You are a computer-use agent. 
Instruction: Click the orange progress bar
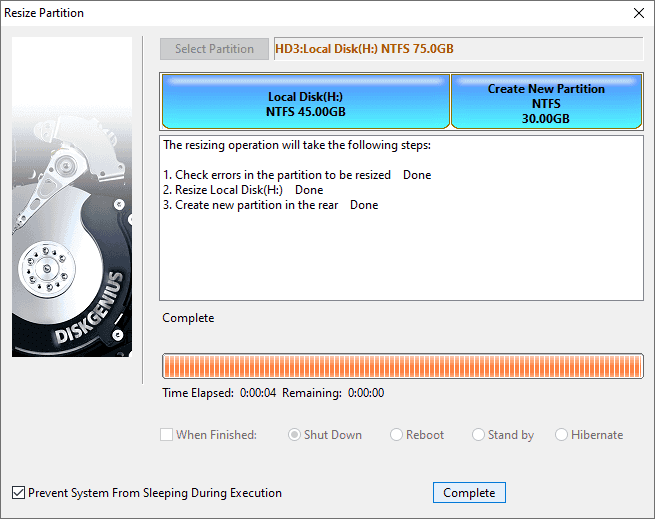[402, 366]
